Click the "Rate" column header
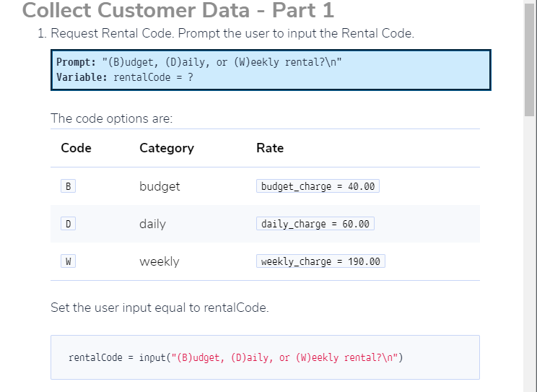 point(270,148)
